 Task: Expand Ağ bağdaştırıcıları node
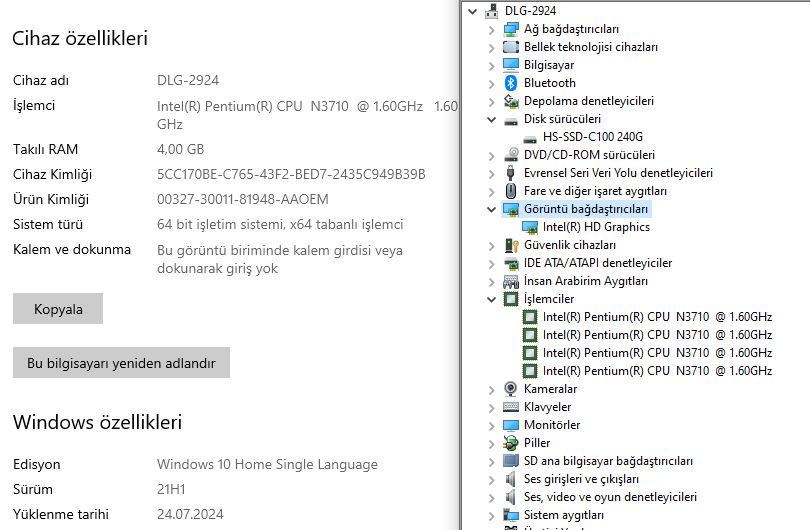tap(491, 30)
